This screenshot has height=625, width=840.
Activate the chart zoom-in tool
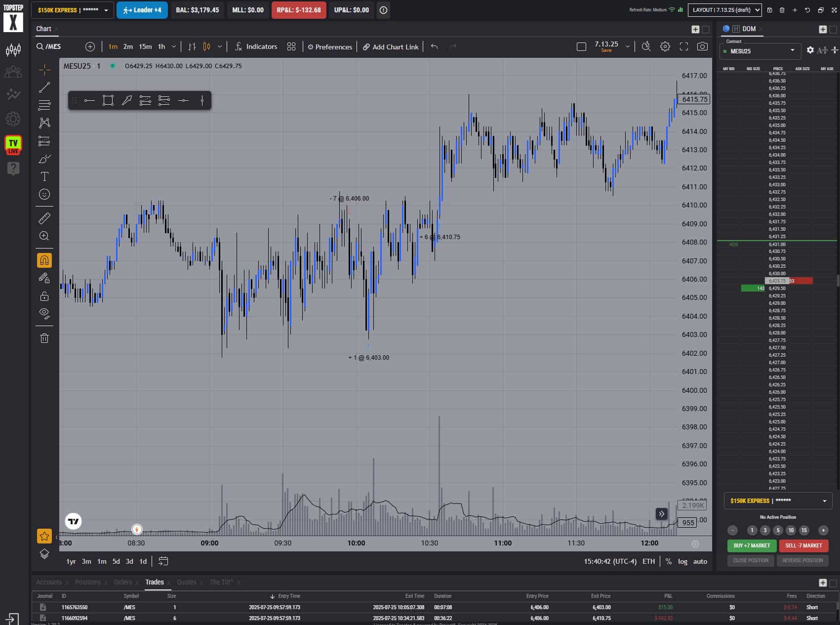(44, 236)
